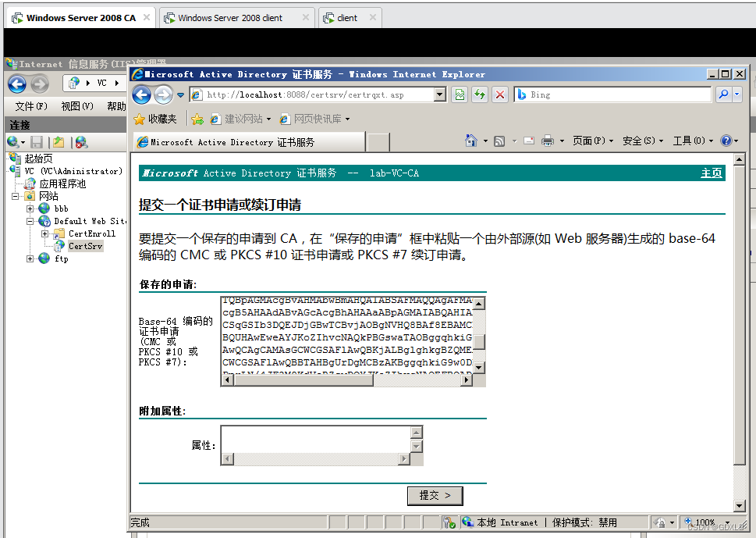Stop loading with the red X
Screen dimensions: 756x538
(x=500, y=94)
